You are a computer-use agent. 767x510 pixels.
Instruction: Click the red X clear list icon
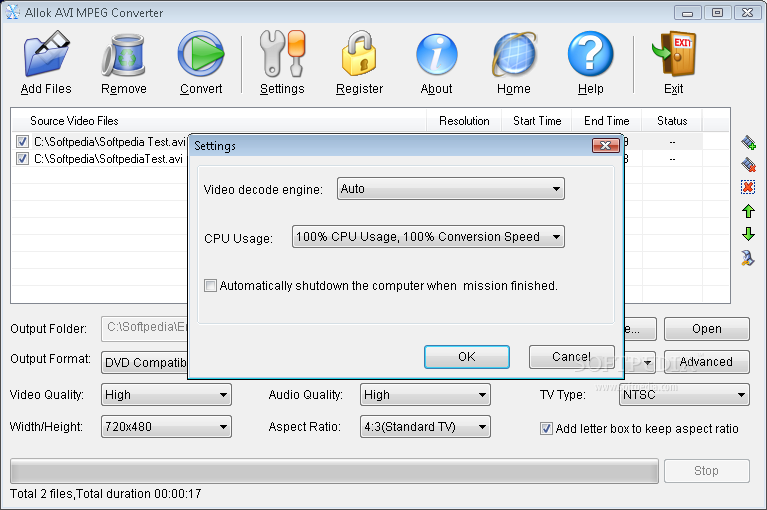[748, 187]
